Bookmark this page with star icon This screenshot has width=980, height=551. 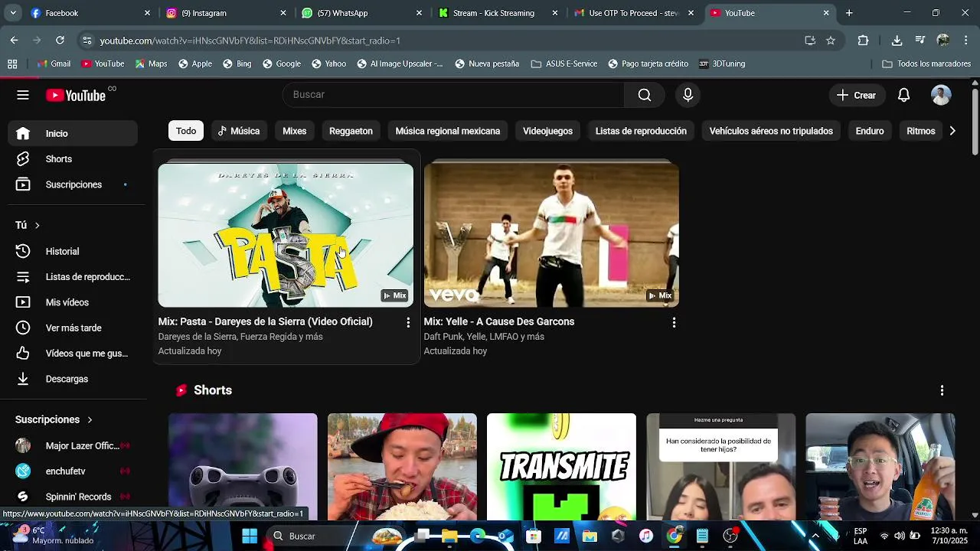[x=831, y=41]
